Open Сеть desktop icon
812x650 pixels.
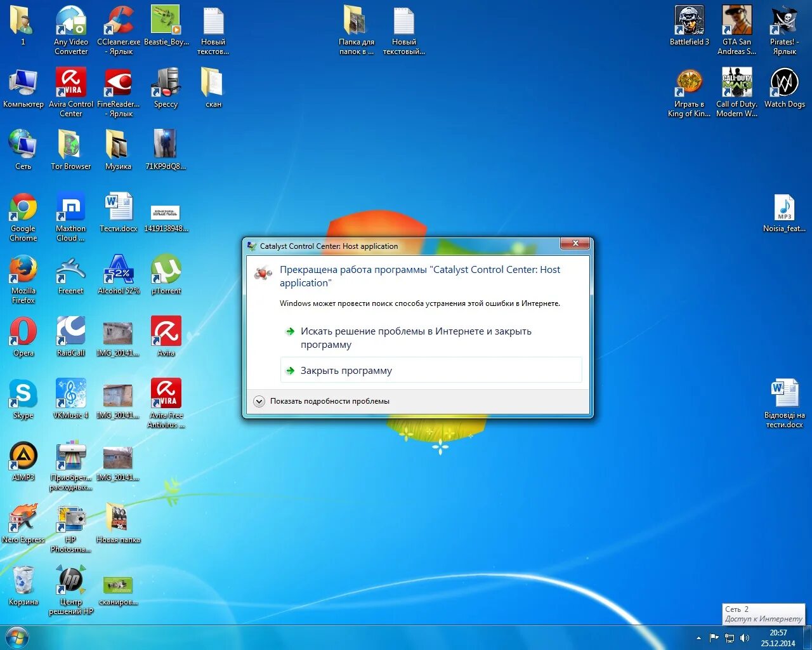point(23,150)
